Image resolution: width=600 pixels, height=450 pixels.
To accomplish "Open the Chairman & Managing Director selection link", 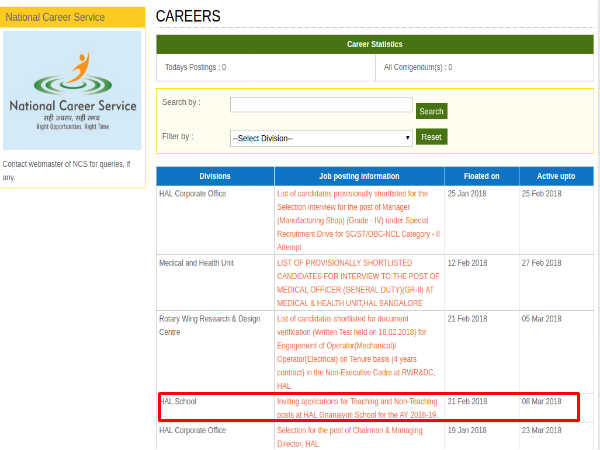I will (350, 437).
